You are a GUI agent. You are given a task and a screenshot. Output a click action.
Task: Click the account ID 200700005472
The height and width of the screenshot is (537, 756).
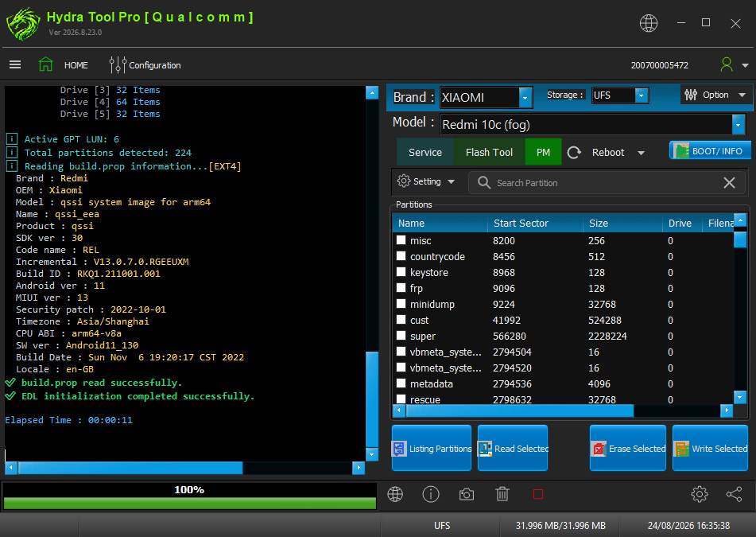pyautogui.click(x=660, y=65)
